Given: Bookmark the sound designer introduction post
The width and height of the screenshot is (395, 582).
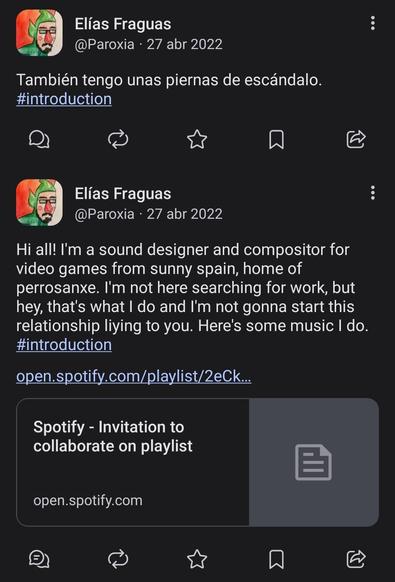Looking at the screenshot, I should [276, 559].
